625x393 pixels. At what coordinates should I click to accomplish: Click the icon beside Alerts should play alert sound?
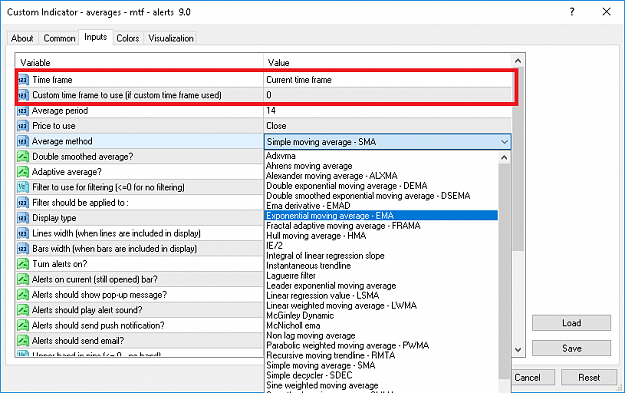pyautogui.click(x=23, y=310)
